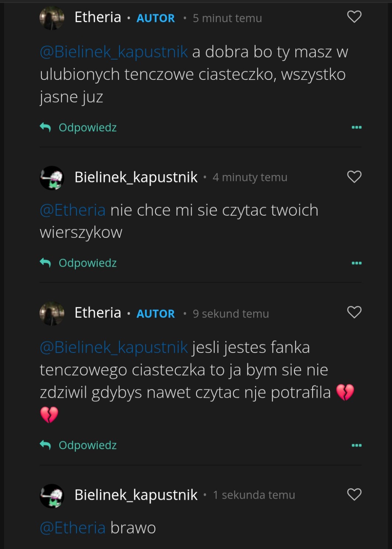
Task: Open @Etheria mention in the brawo comment
Action: 73,528
